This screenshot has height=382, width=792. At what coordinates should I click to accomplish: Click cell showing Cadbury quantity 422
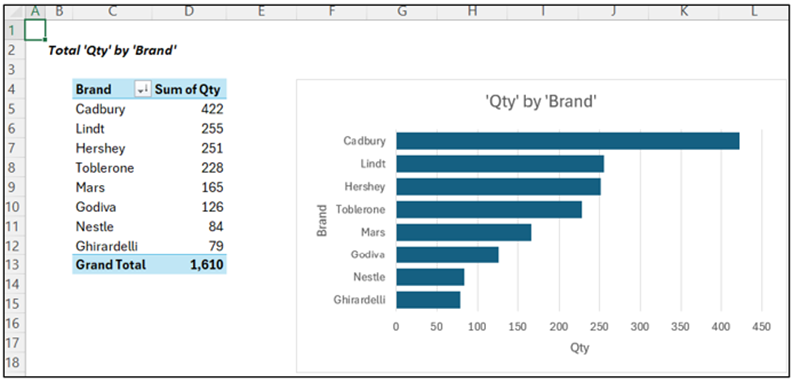click(x=189, y=109)
